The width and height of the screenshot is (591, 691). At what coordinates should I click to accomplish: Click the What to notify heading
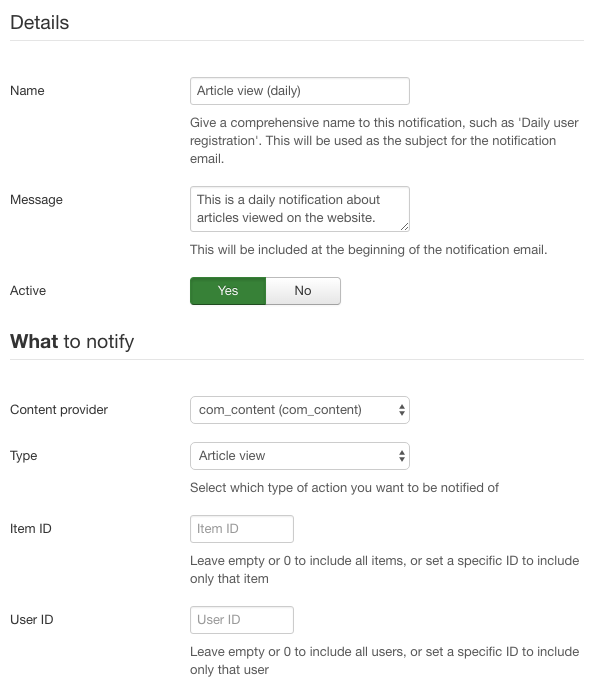(x=72, y=342)
